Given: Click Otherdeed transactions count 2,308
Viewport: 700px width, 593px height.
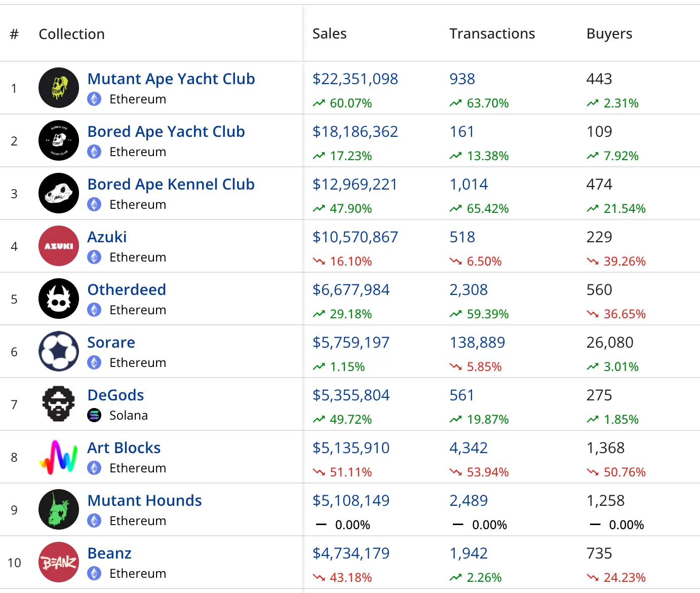Looking at the screenshot, I should tap(469, 290).
